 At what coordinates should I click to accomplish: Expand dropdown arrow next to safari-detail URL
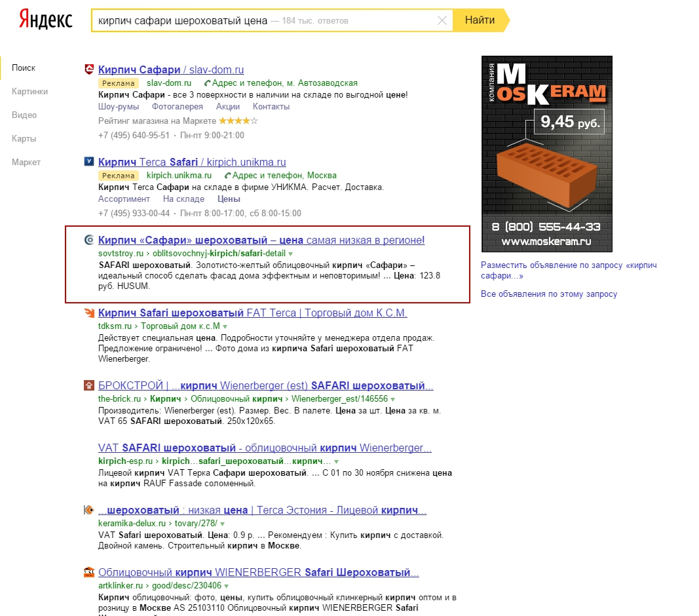[x=291, y=254]
